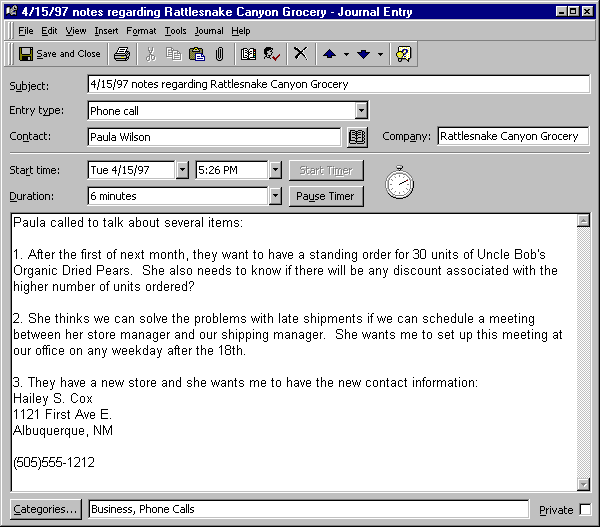Click the notes vertical scrollbar track
Screen dimensions: 600x527
click(x=583, y=352)
